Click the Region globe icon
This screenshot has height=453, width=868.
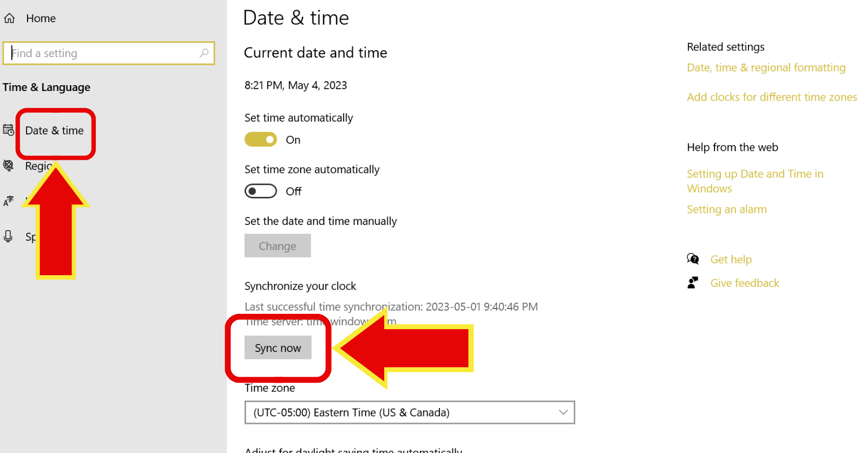[8, 165]
